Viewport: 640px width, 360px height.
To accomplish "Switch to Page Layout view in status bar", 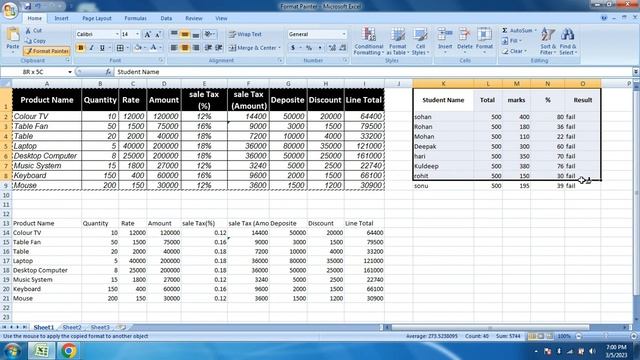I will 540,336.
